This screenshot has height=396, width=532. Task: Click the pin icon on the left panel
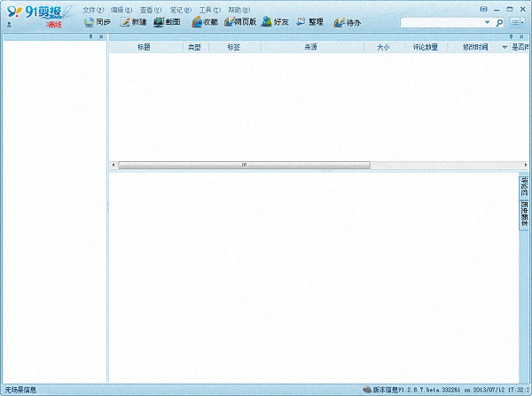91,37
